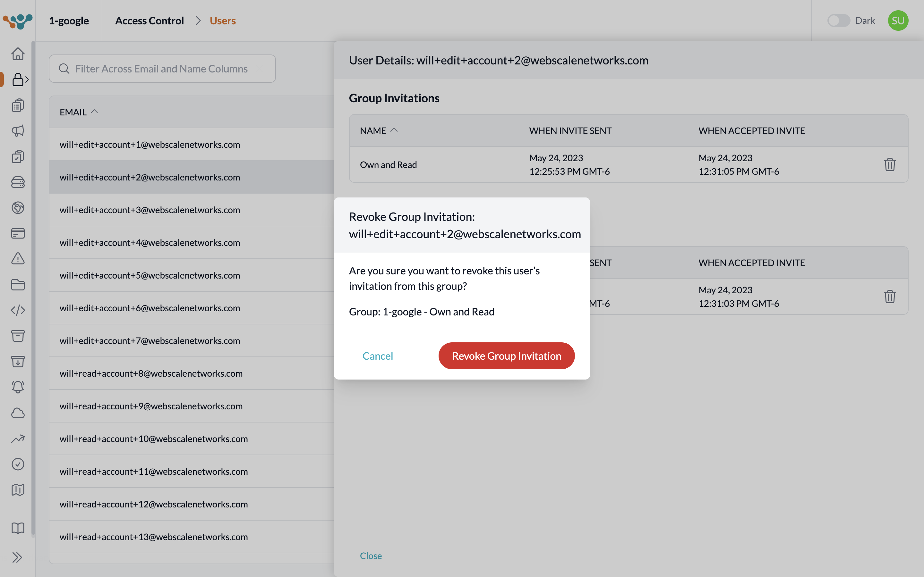This screenshot has width=924, height=577.
Task: Open the warning triangle alerts icon
Action: [18, 259]
